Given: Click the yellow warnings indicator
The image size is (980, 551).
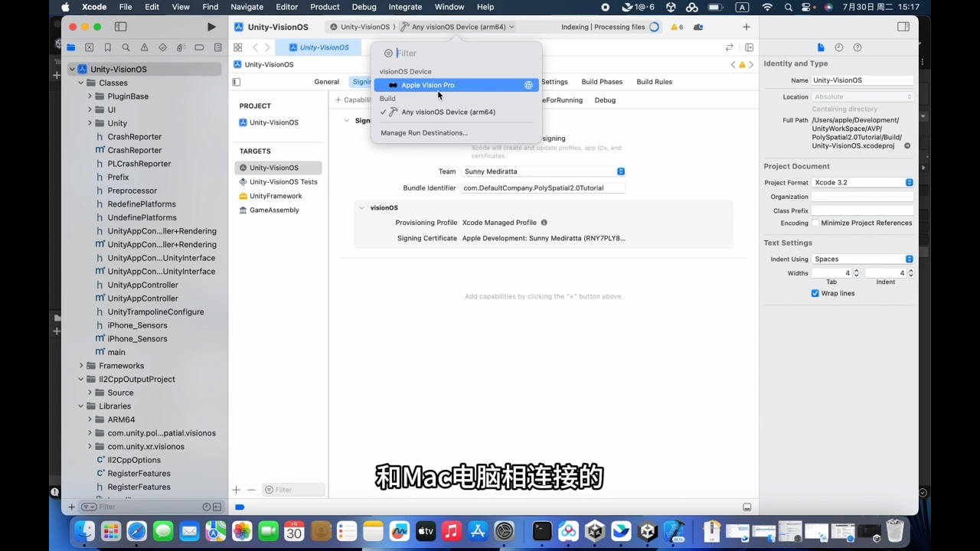Looking at the screenshot, I should click(x=677, y=27).
